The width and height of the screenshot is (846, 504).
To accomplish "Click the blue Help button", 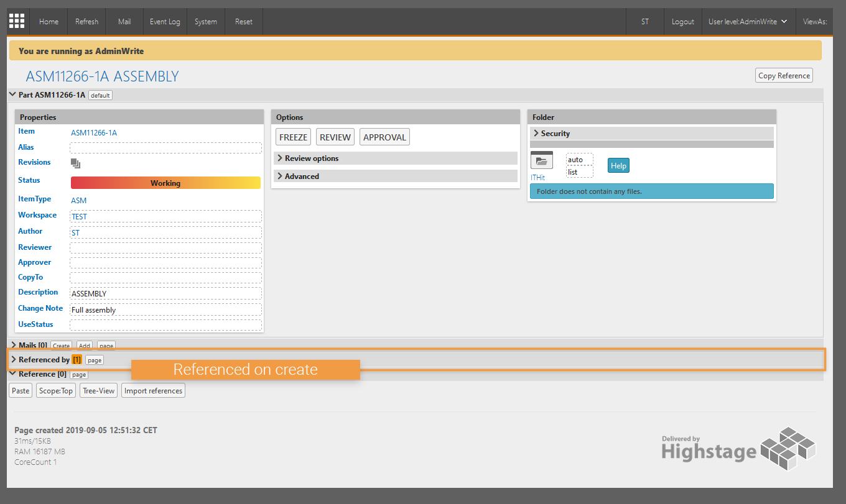I will click(x=618, y=165).
